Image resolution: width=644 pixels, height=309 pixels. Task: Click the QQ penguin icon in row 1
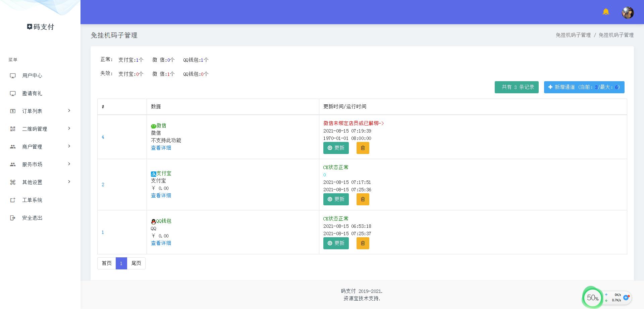pos(153,221)
